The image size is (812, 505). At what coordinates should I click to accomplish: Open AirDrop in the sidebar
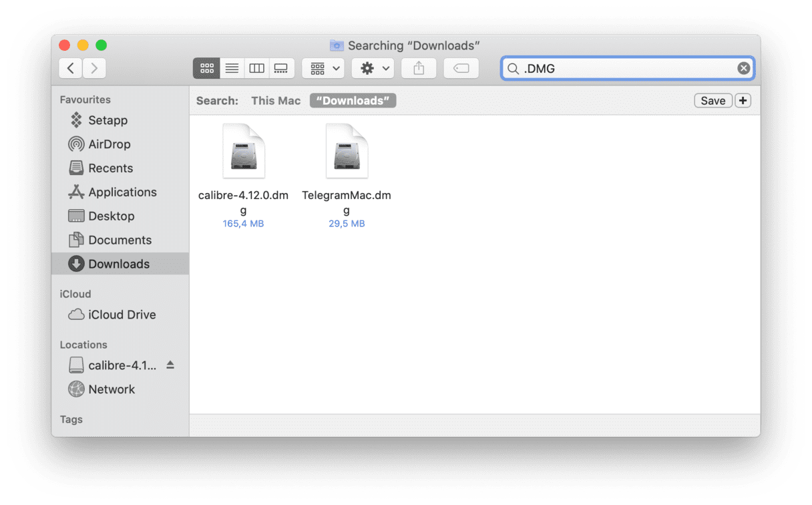tap(120, 144)
